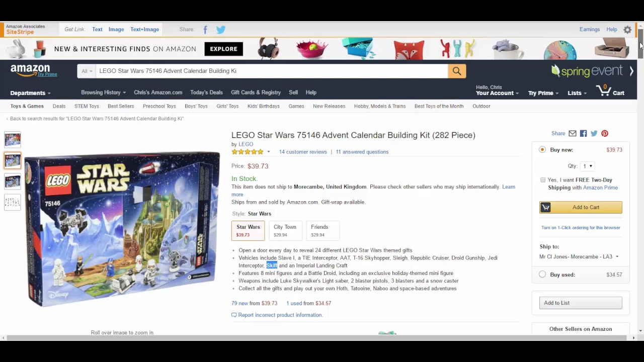The height and width of the screenshot is (362, 644).
Task: Open the 14 customer reviews link
Action: point(303,152)
